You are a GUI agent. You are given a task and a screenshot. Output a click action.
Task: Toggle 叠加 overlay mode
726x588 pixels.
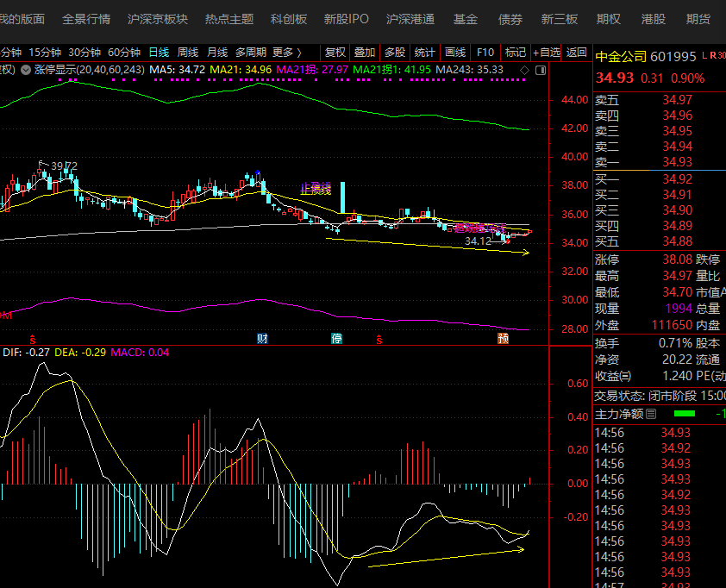click(x=365, y=53)
